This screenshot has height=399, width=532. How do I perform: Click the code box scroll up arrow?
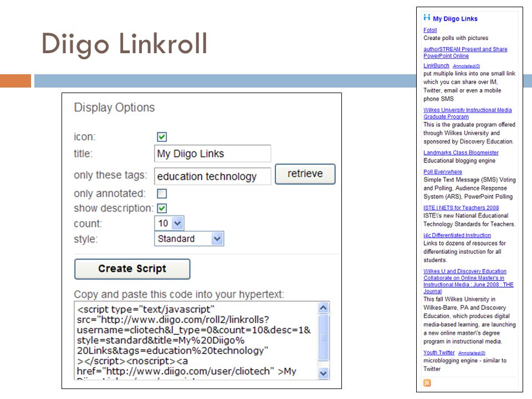click(323, 308)
